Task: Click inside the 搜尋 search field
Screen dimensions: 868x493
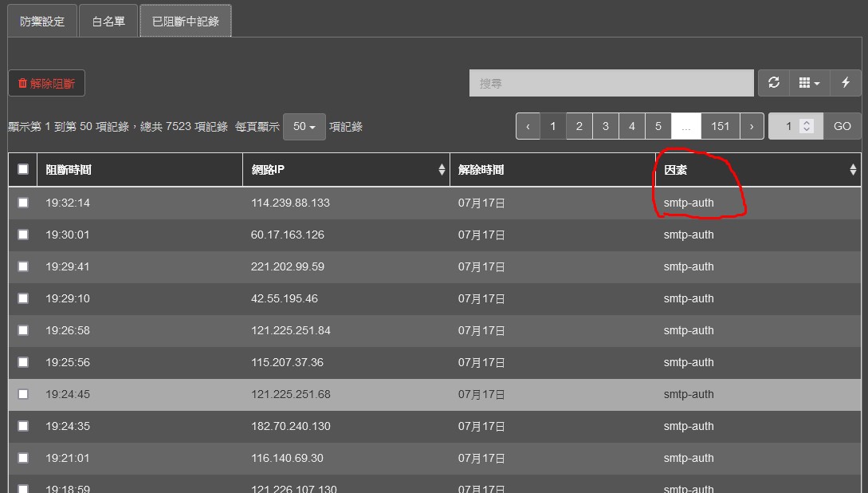Action: click(611, 83)
